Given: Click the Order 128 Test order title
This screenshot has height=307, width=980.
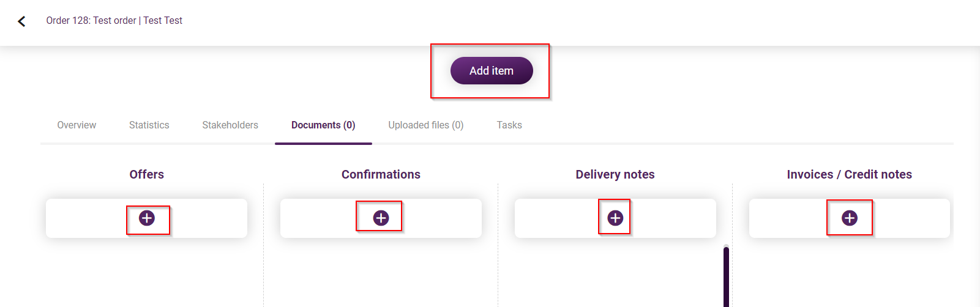Looking at the screenshot, I should [x=114, y=21].
